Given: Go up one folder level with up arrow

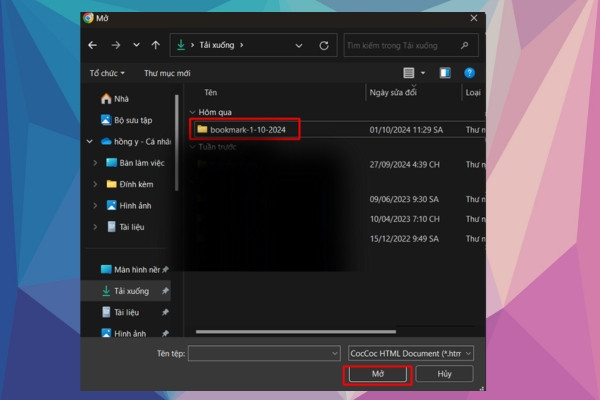Looking at the screenshot, I should point(156,45).
